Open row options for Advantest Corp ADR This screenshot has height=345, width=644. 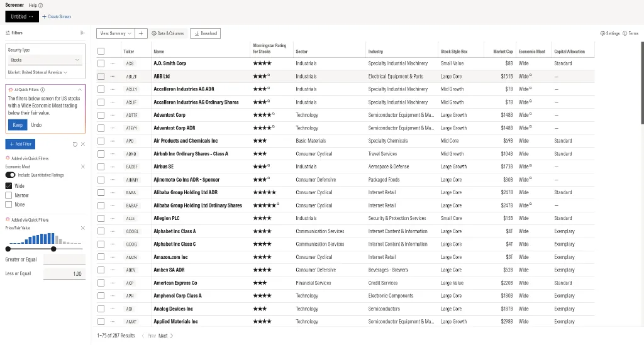click(112, 128)
